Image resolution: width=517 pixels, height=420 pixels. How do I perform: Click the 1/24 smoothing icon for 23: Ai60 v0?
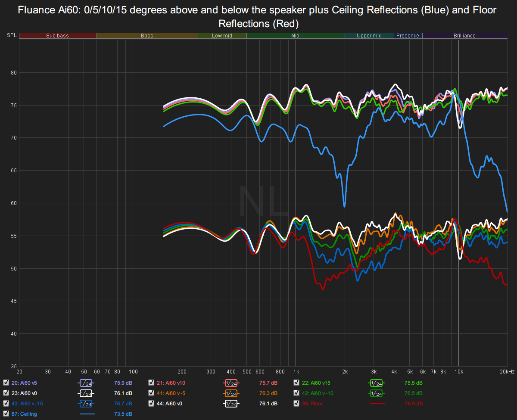[86, 393]
